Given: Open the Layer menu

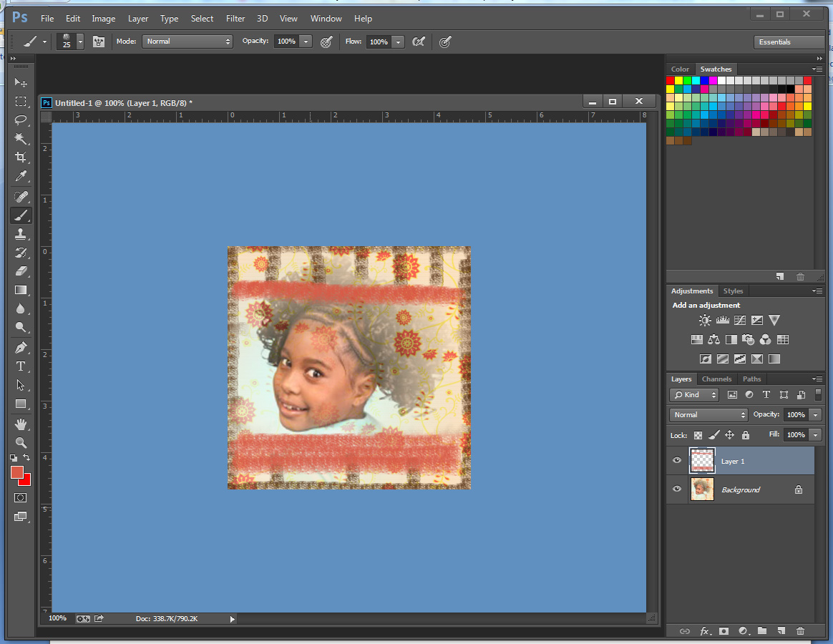Looking at the screenshot, I should point(138,19).
